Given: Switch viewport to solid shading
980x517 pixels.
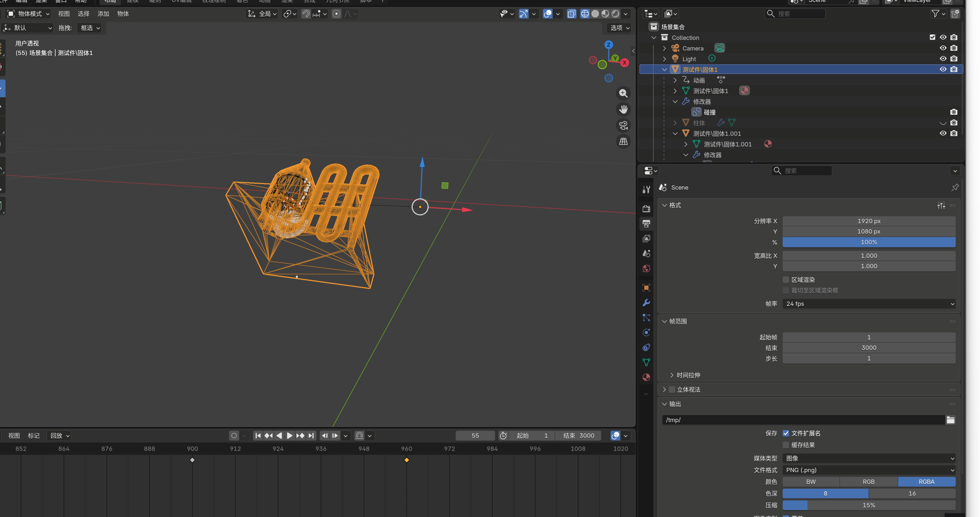Looking at the screenshot, I should click(595, 14).
